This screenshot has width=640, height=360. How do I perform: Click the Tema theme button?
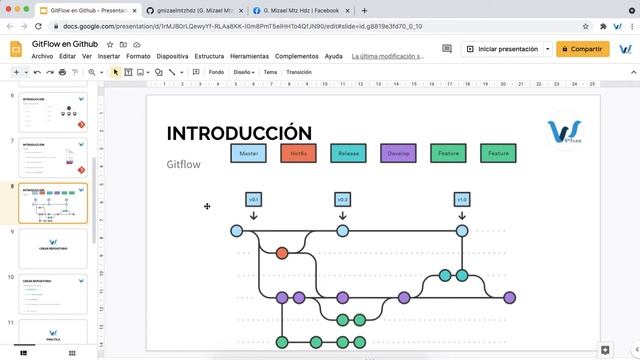(270, 72)
